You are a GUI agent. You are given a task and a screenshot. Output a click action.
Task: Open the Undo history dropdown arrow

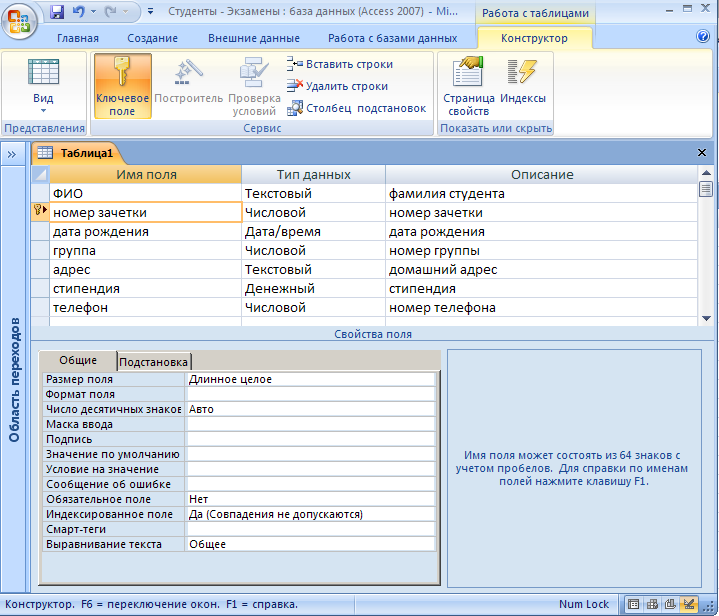click(x=94, y=11)
